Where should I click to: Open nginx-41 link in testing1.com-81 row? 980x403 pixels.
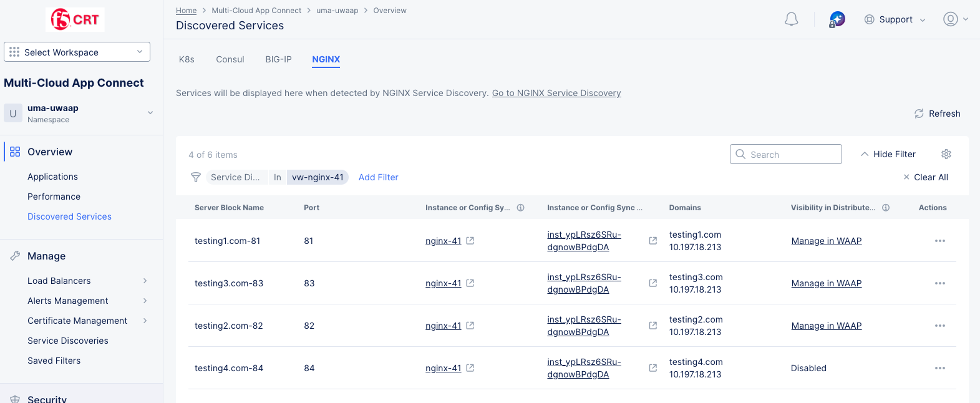pos(443,241)
